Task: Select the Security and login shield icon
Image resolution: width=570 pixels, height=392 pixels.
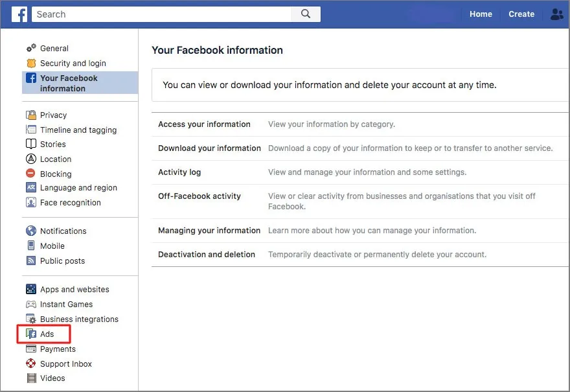Action: [x=31, y=63]
